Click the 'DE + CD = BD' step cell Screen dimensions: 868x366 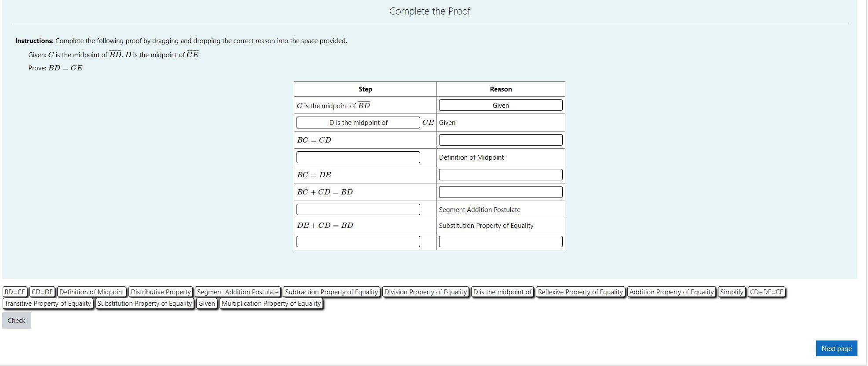click(x=365, y=225)
